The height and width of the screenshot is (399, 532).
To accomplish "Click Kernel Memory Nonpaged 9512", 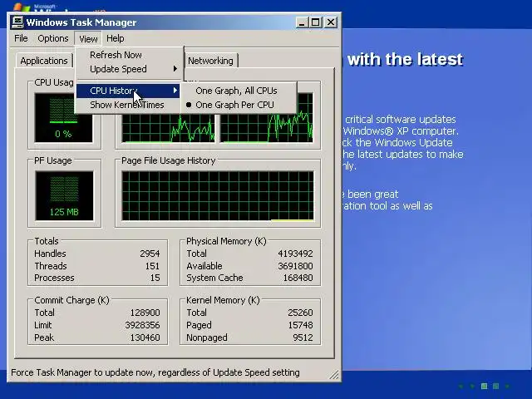I will tap(303, 337).
